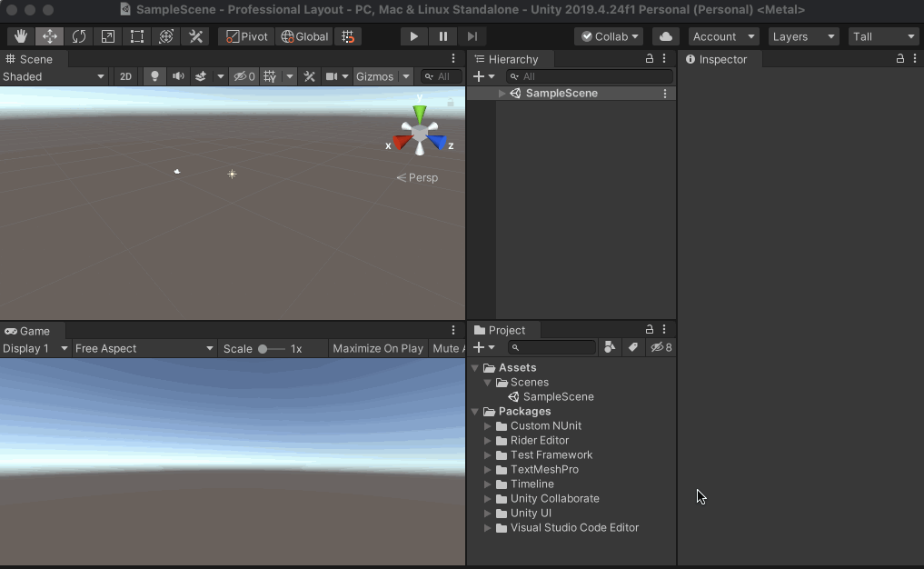Open Scene panel options menu
Screen dimensions: 924x569
(x=453, y=58)
